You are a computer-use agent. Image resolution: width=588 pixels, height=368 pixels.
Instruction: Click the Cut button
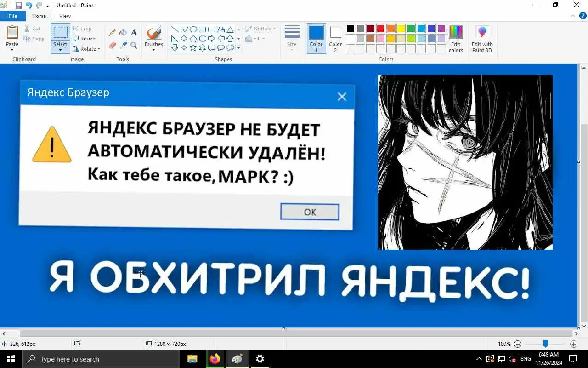(x=33, y=29)
